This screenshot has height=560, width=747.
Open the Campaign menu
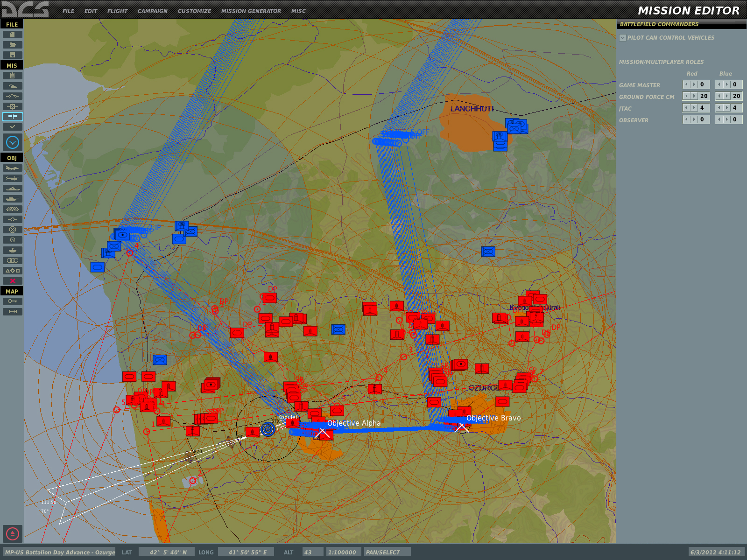tap(152, 11)
